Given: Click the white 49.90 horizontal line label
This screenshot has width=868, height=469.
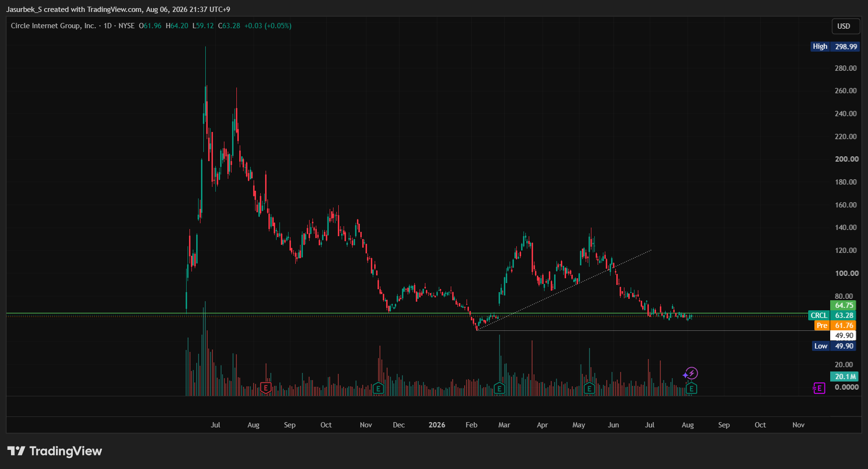Looking at the screenshot, I should [844, 336].
